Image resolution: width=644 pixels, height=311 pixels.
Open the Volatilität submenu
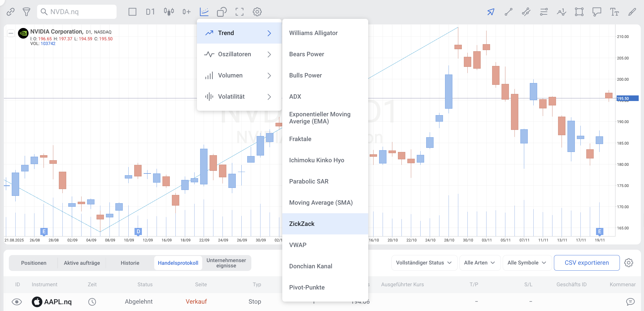(239, 97)
